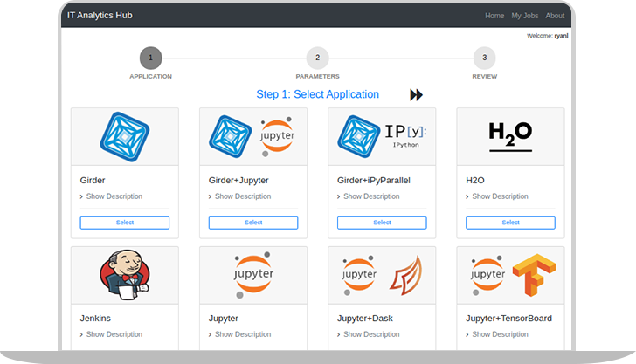Click the Jupyter card title
The height and width of the screenshot is (364, 636).
(224, 319)
